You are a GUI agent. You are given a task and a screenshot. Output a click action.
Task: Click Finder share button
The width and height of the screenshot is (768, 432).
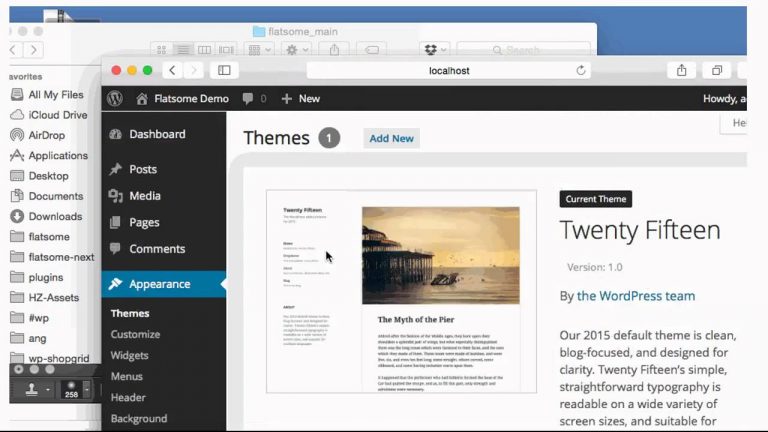pos(335,50)
